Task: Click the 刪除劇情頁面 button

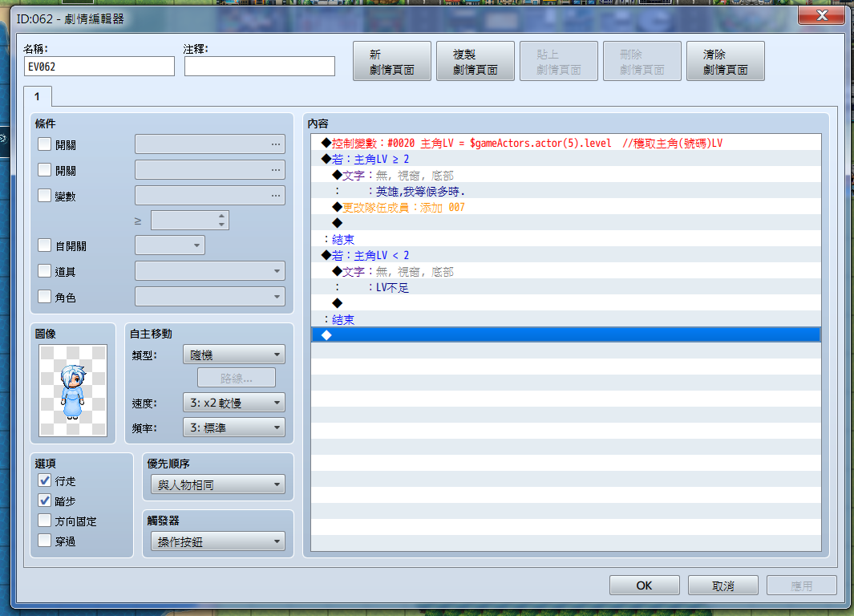Action: click(x=642, y=62)
